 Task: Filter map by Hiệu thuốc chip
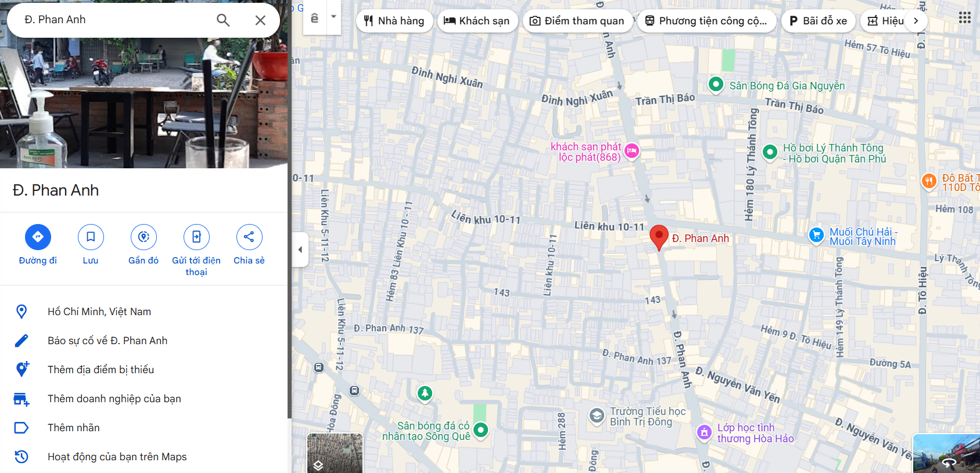[x=885, y=21]
